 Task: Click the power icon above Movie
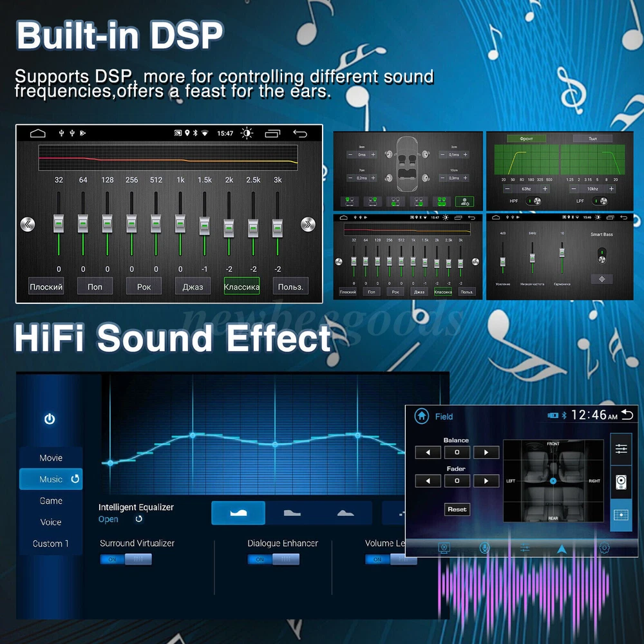pyautogui.click(x=50, y=419)
